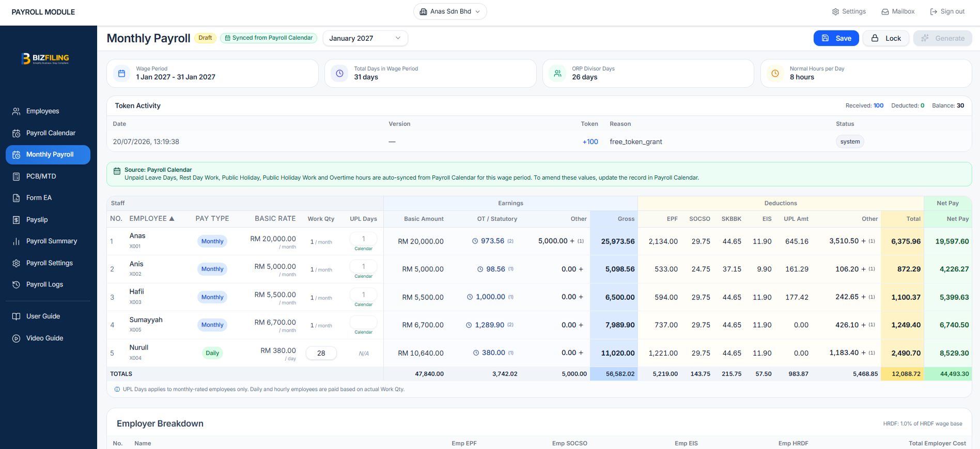Add other earnings plus for Hafii

tap(581, 297)
